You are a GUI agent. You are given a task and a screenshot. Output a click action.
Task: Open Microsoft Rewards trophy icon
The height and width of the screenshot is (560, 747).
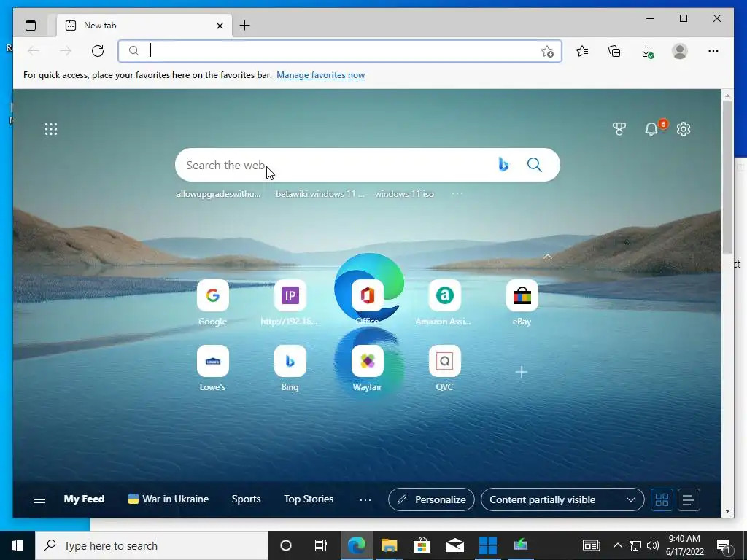click(619, 129)
